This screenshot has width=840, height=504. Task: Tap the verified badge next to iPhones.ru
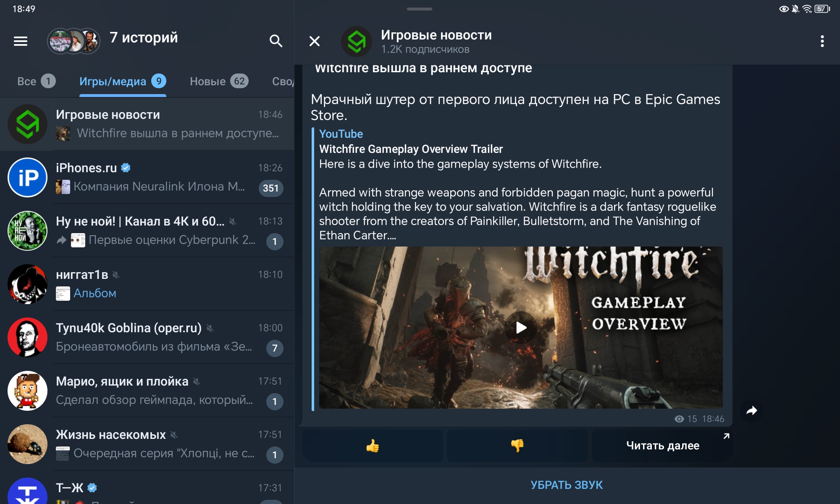pyautogui.click(x=126, y=168)
